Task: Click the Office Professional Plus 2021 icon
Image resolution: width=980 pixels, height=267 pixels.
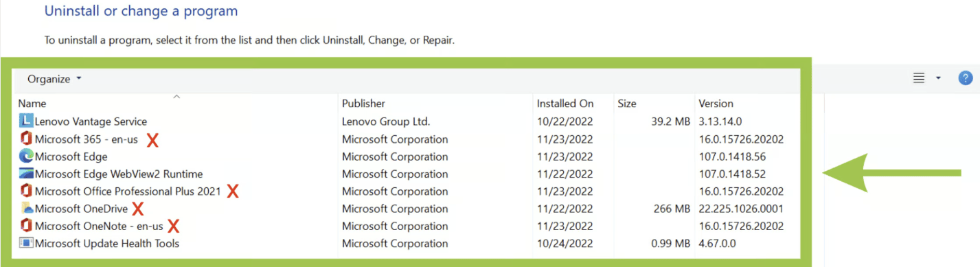Action: pos(26,191)
